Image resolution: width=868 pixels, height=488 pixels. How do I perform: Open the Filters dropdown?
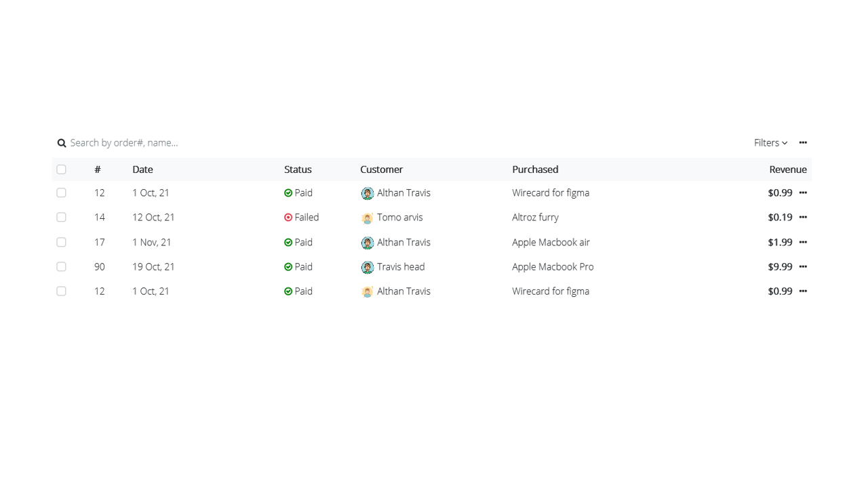pos(770,142)
